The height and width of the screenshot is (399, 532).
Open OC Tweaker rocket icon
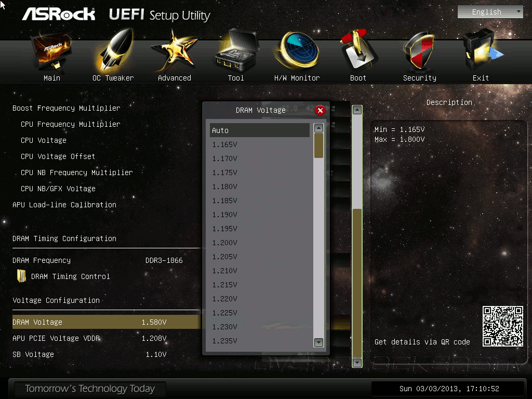click(x=115, y=50)
